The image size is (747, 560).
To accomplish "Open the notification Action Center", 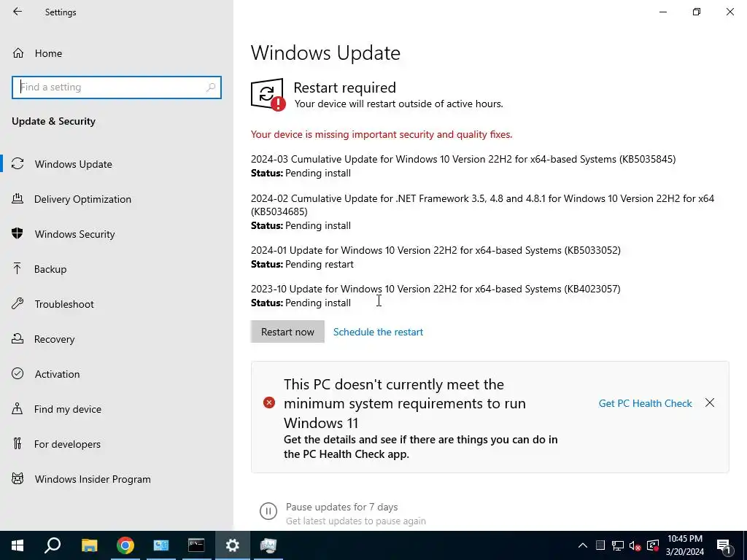I will pyautogui.click(x=724, y=545).
